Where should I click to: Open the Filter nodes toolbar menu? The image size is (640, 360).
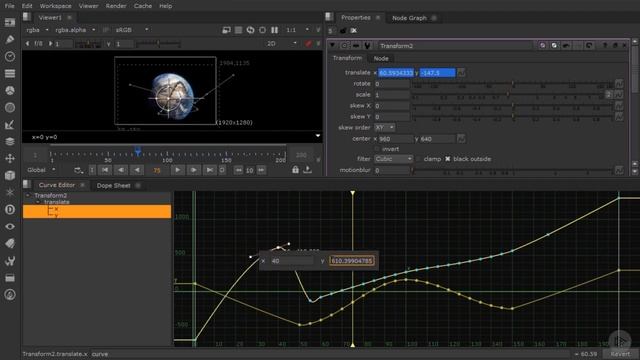click(x=10, y=108)
